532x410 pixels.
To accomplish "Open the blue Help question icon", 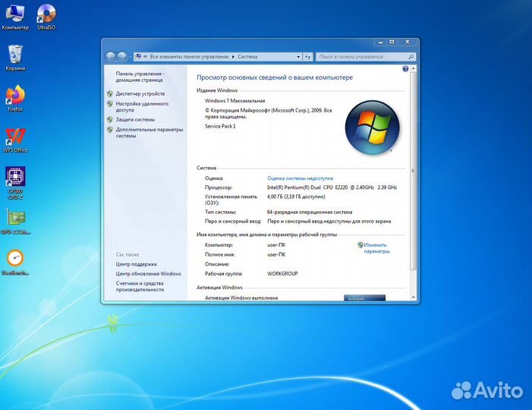I will pyautogui.click(x=405, y=69).
